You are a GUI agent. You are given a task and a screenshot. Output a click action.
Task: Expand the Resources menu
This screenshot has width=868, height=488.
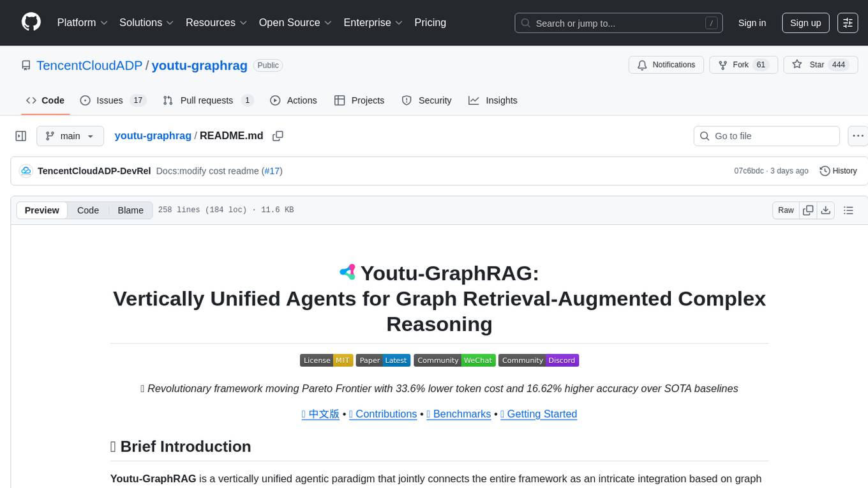pos(216,22)
